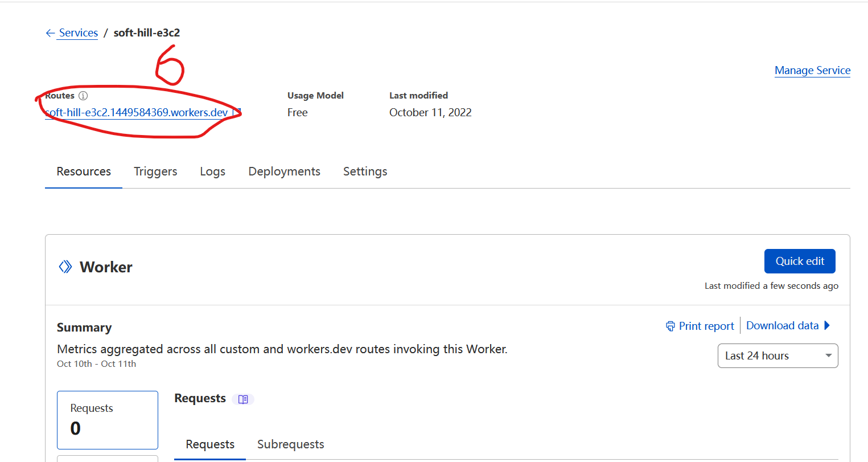
Task: Expand the Download data arrow
Action: click(827, 325)
